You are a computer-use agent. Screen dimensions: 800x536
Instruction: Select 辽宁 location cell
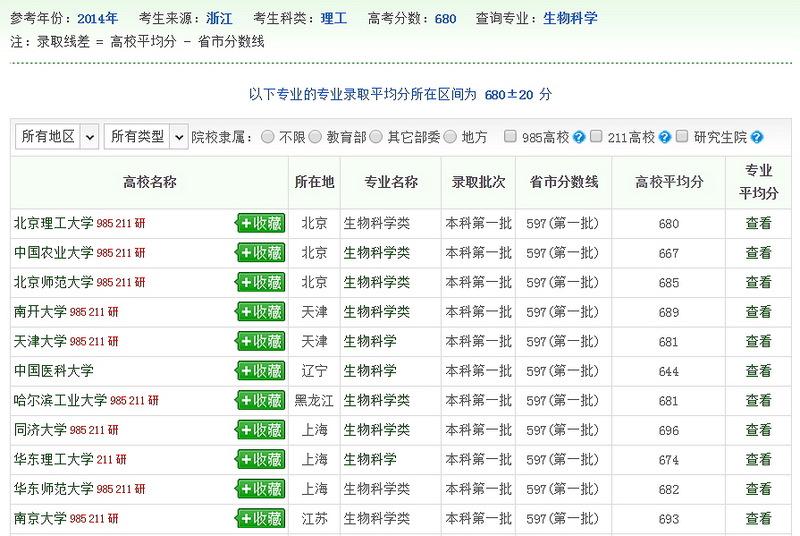(314, 371)
